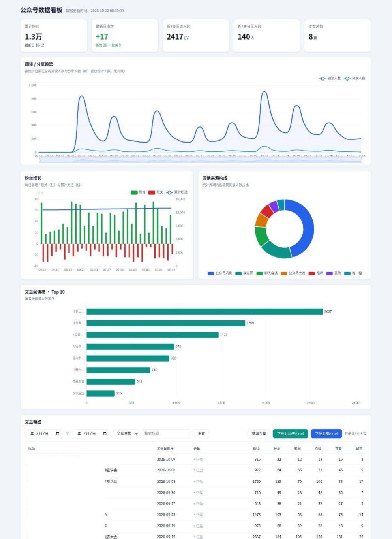
Task: Toggle 推荐 legend entry
Action: pyautogui.click(x=316, y=273)
